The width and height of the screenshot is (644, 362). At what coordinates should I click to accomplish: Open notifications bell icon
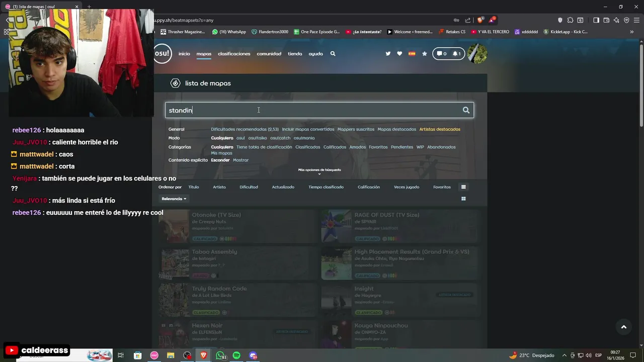pyautogui.click(x=456, y=54)
